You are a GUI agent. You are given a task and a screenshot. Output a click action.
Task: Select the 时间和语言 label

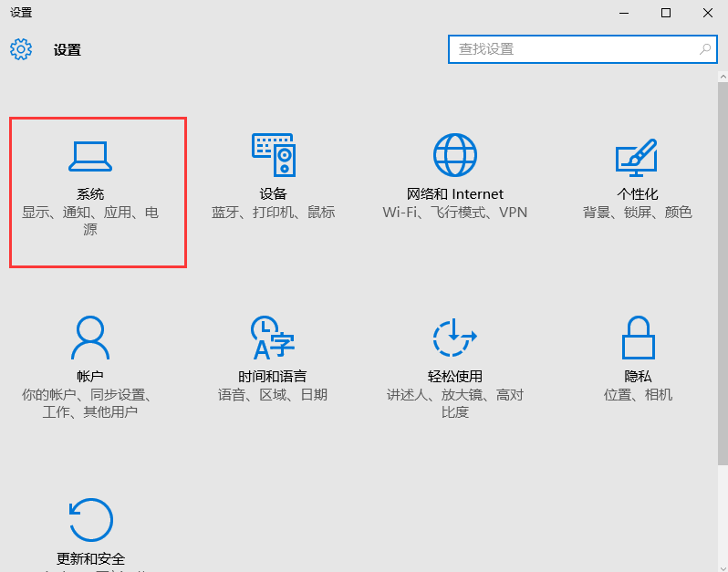(273, 377)
